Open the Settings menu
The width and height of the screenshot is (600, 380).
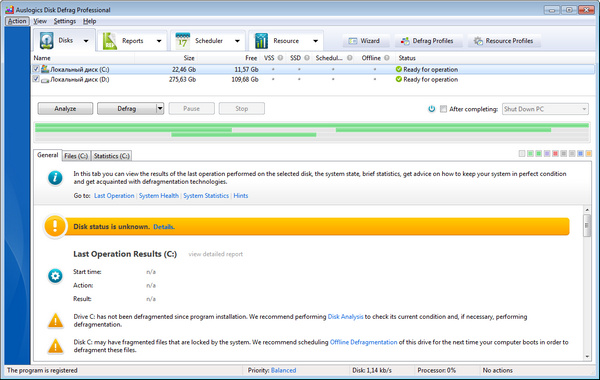(x=65, y=21)
